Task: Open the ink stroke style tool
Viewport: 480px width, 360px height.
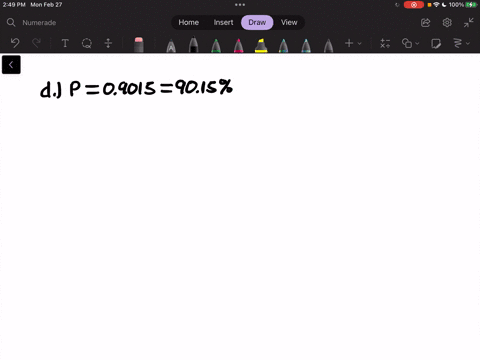Action: point(458,43)
